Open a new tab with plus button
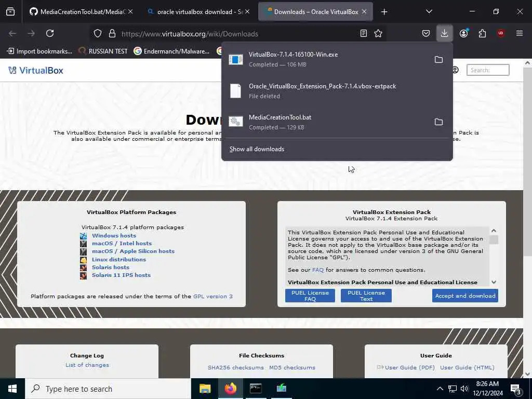532x399 pixels. pos(384,12)
